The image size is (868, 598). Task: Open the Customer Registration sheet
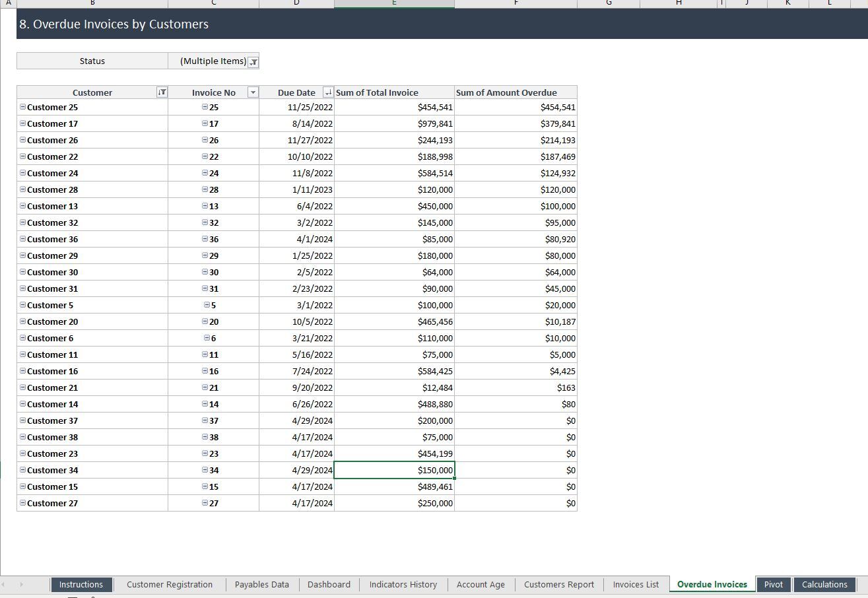click(x=170, y=585)
